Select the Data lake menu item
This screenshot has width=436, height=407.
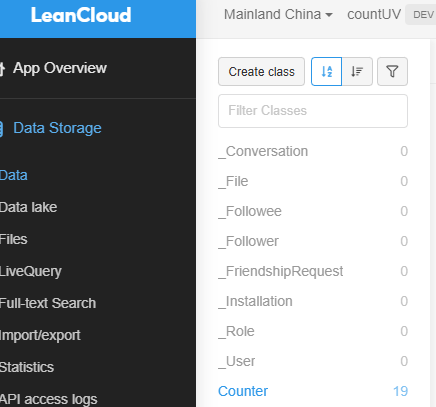point(28,207)
